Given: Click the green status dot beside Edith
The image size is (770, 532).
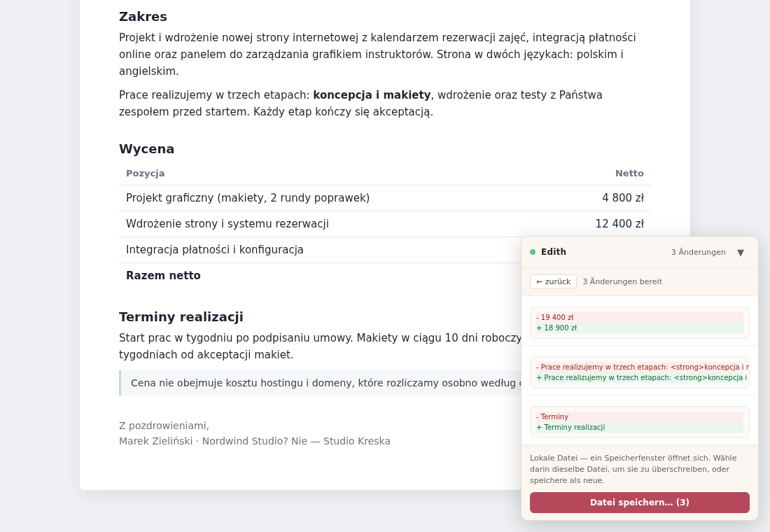Looking at the screenshot, I should [x=533, y=252].
